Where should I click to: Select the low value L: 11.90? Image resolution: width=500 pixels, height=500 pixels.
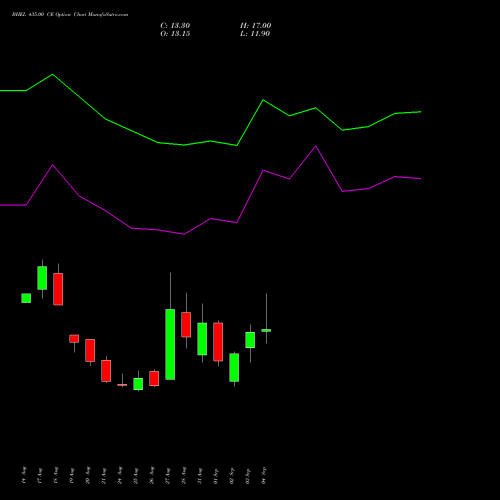click(255, 34)
